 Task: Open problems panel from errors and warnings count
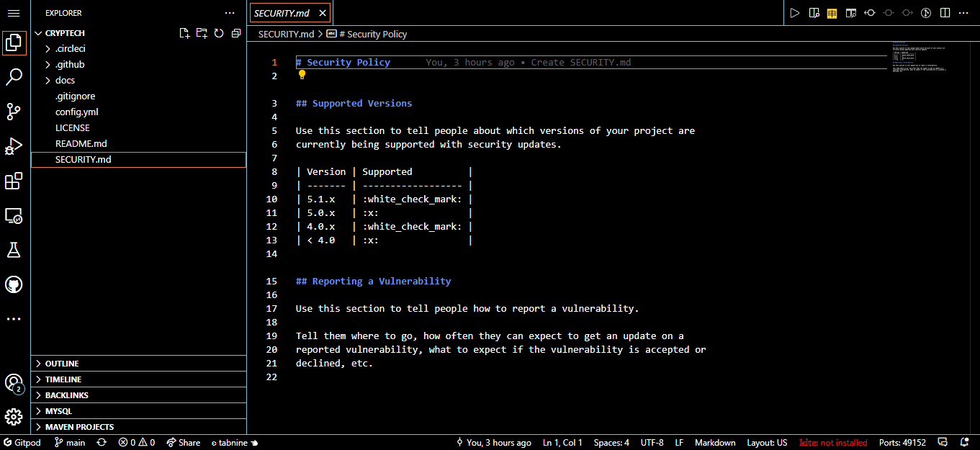pos(137,443)
